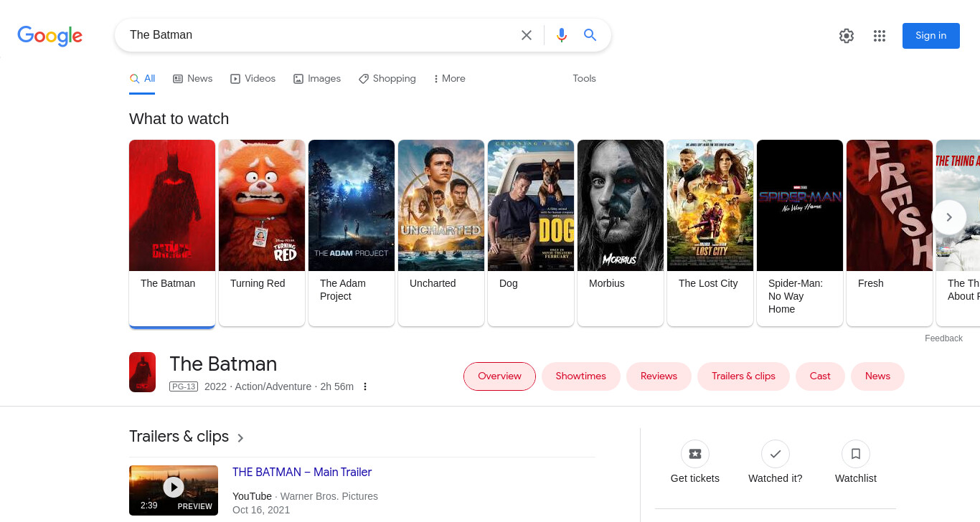
Task: Click the blue magnifier search icon
Action: pyautogui.click(x=590, y=35)
